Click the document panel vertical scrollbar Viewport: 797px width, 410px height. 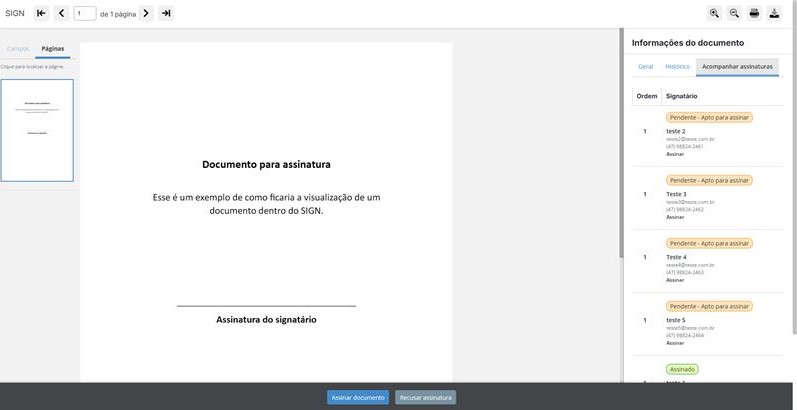[621, 142]
